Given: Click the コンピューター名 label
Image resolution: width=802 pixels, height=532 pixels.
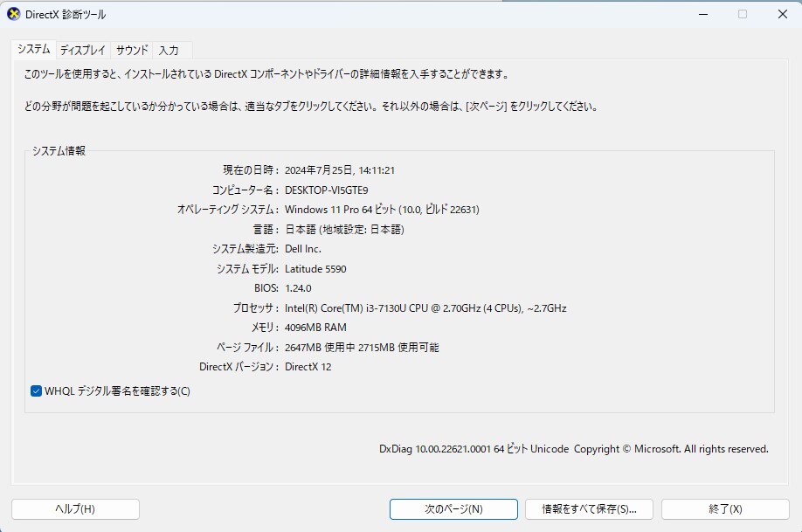Looking at the screenshot, I should pos(245,190).
